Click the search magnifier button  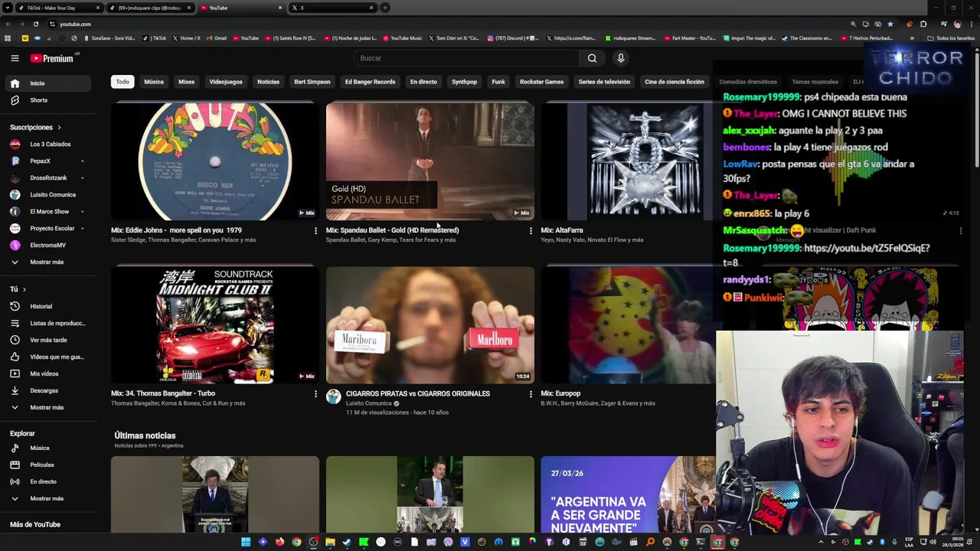[x=592, y=58]
